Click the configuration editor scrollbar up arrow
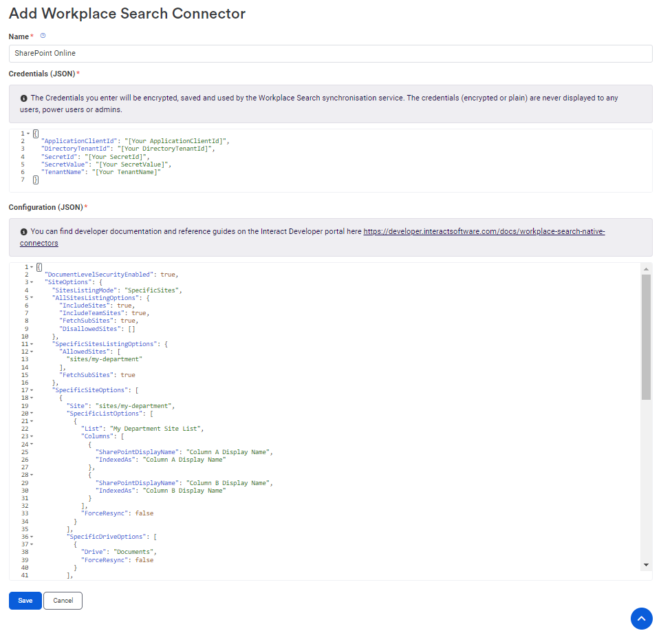 646,269
